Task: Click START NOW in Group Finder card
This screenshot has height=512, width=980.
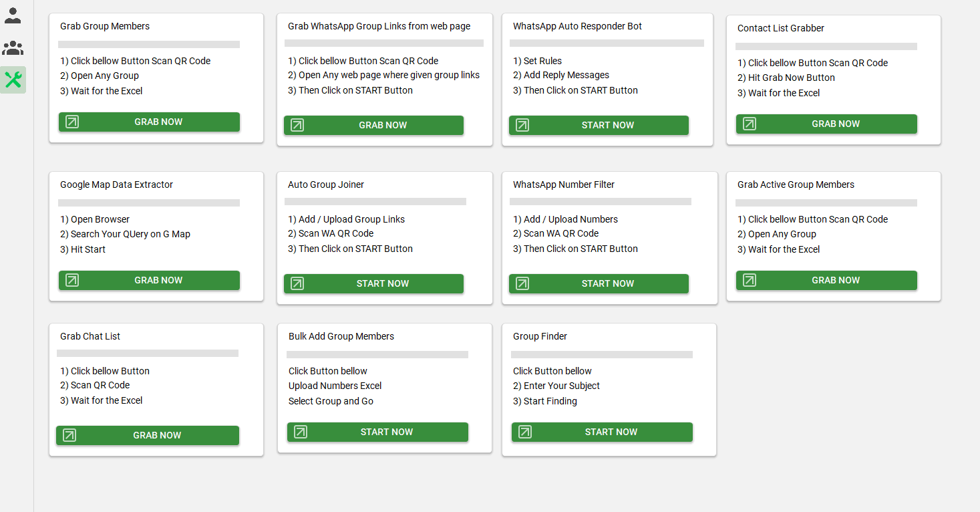Action: click(x=602, y=432)
